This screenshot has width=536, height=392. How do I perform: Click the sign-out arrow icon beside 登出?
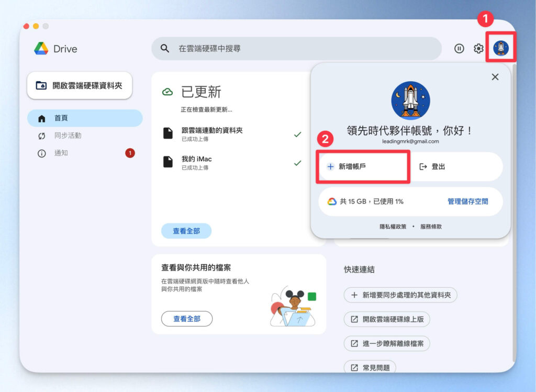coord(423,167)
